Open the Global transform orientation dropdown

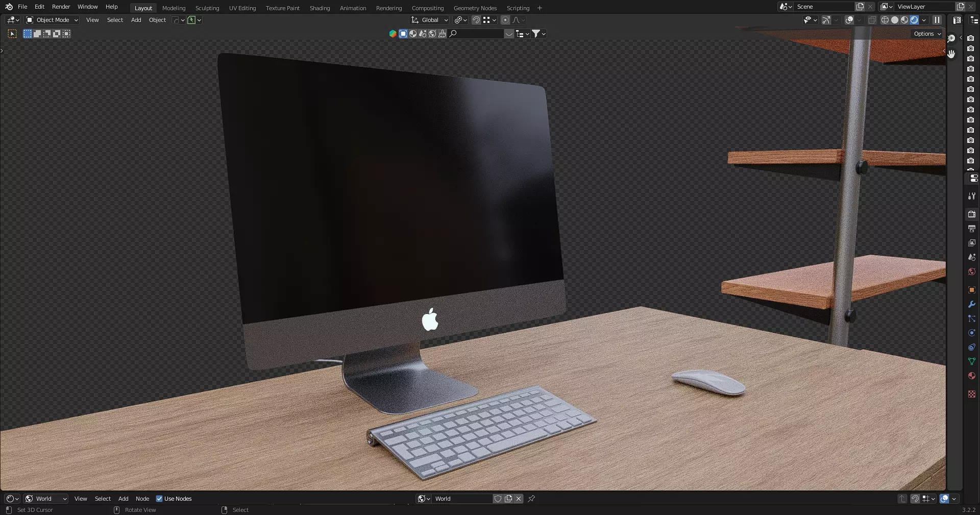tap(430, 20)
